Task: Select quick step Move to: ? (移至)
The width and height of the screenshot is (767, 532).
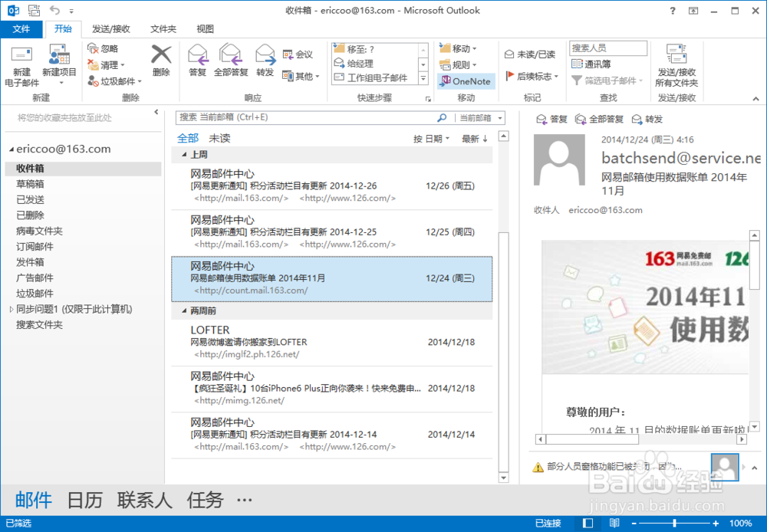Action: tap(375, 49)
